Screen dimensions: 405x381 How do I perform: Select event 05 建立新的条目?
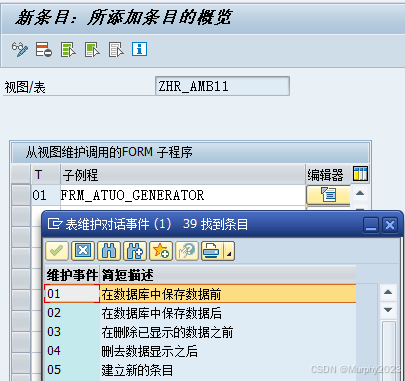[200, 370]
